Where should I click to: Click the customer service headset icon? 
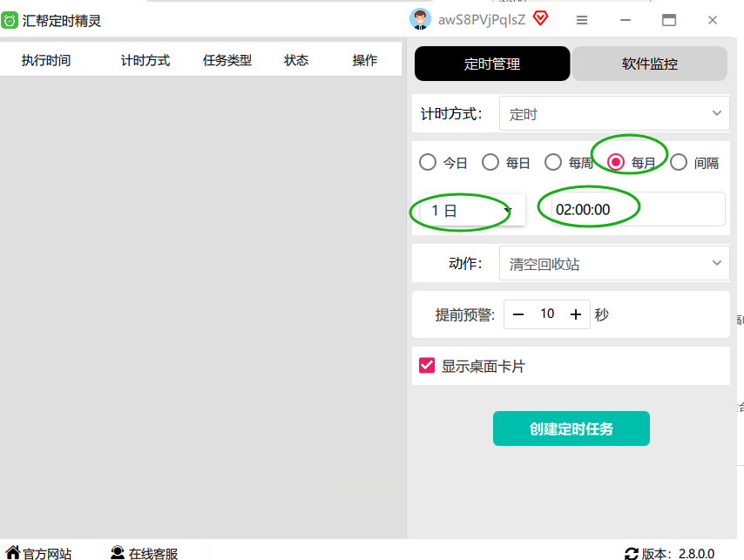point(118,552)
